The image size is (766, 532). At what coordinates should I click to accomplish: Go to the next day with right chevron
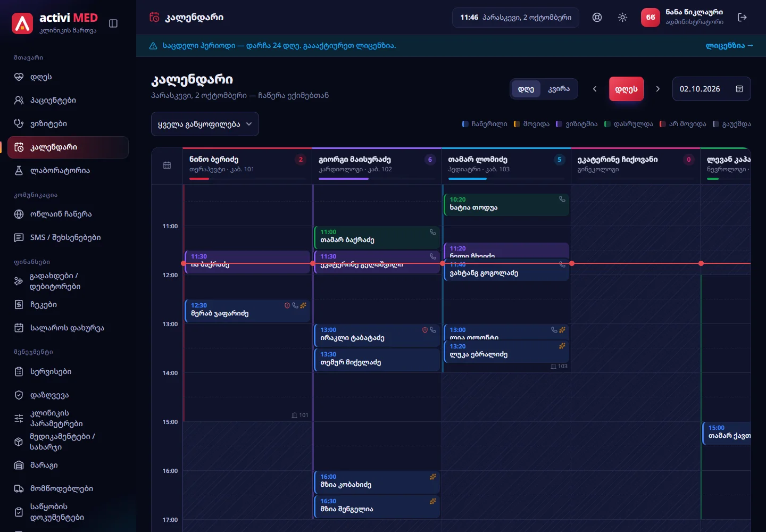[x=658, y=89]
